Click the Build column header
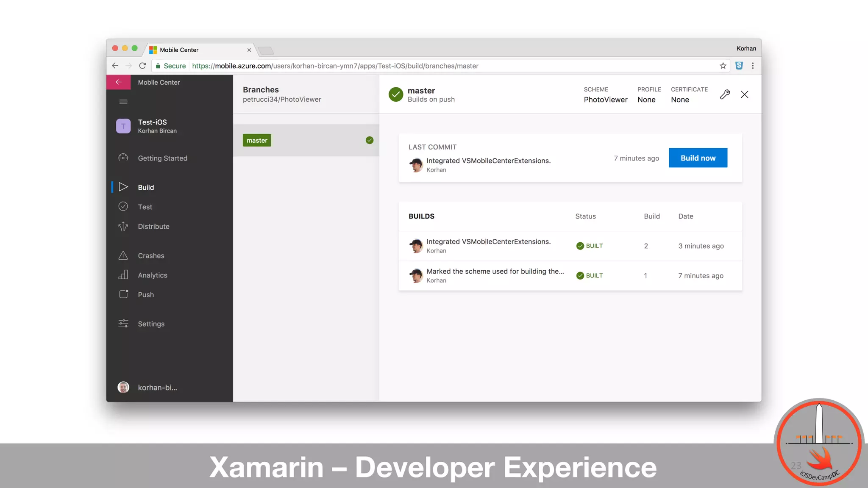 652,216
